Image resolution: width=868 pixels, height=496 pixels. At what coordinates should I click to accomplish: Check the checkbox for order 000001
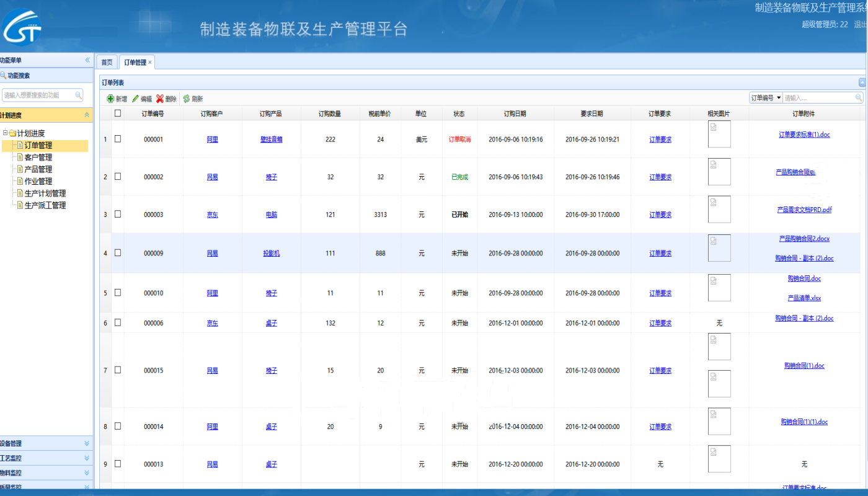[x=117, y=139]
